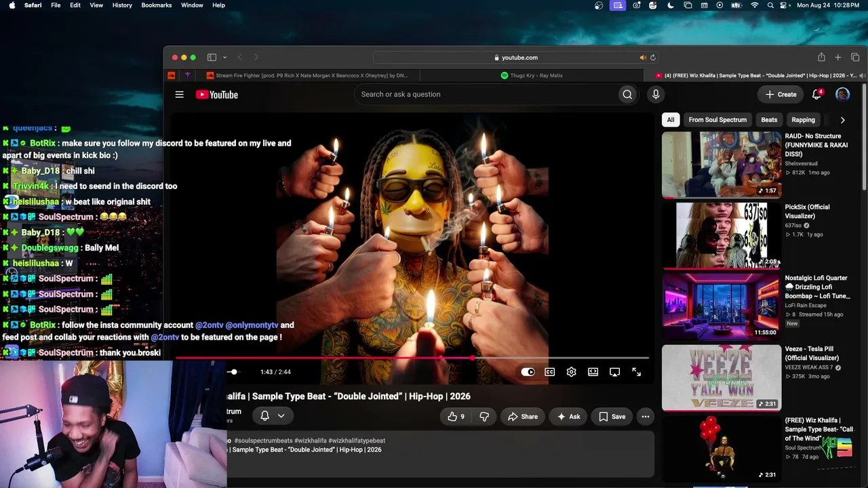Open Veeze - Tesla Pill video thumbnail

coord(722,378)
